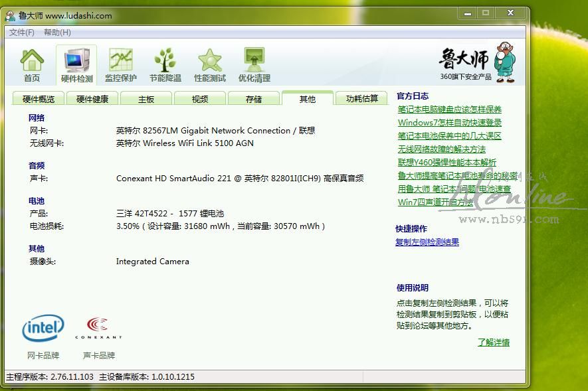Click the 网卡品牌 caption
Image resolution: width=588 pixels, height=391 pixels.
(43, 355)
